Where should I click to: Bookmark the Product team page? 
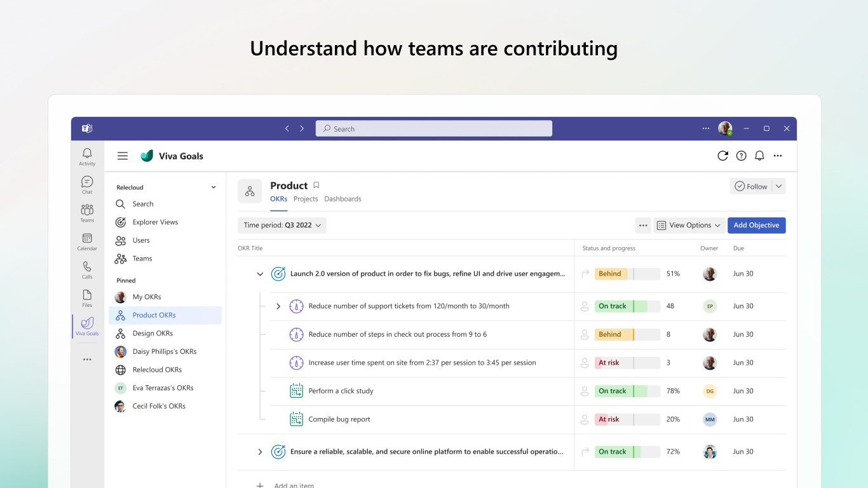click(316, 186)
